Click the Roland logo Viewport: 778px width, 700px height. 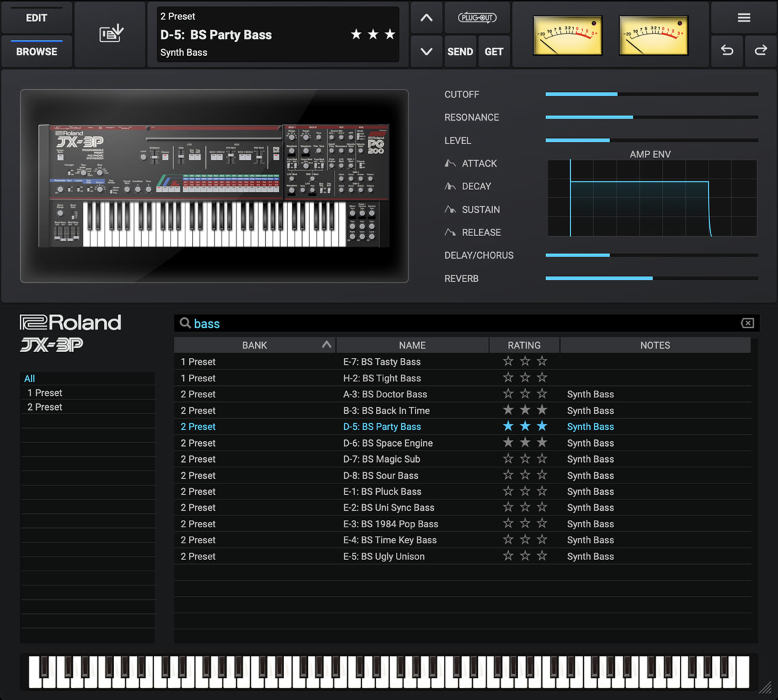pos(71,323)
